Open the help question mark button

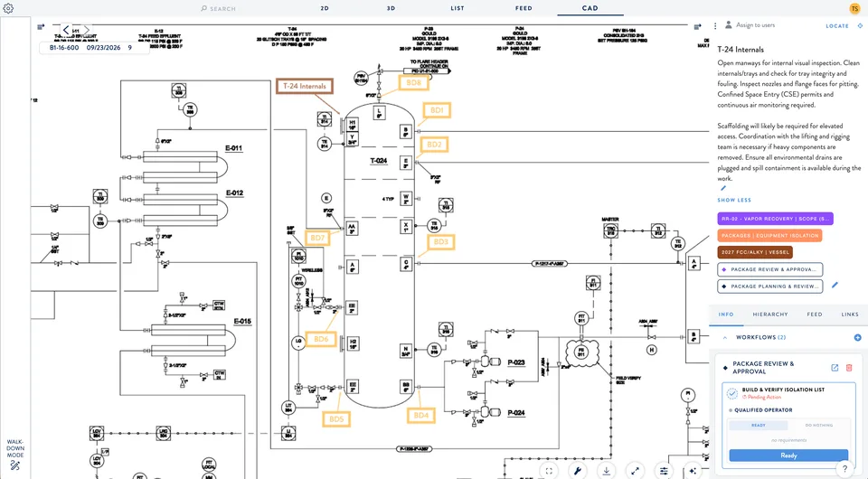[x=844, y=470]
